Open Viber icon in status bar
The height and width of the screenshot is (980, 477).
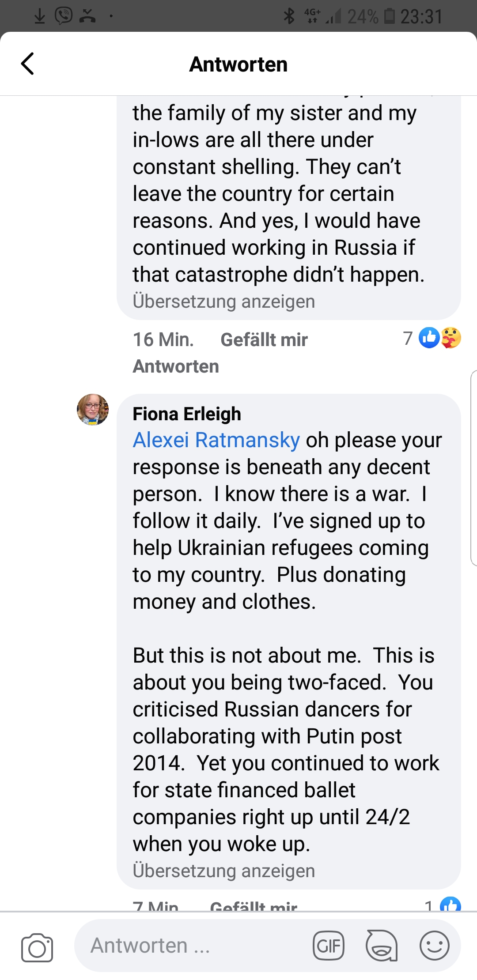click(x=64, y=16)
